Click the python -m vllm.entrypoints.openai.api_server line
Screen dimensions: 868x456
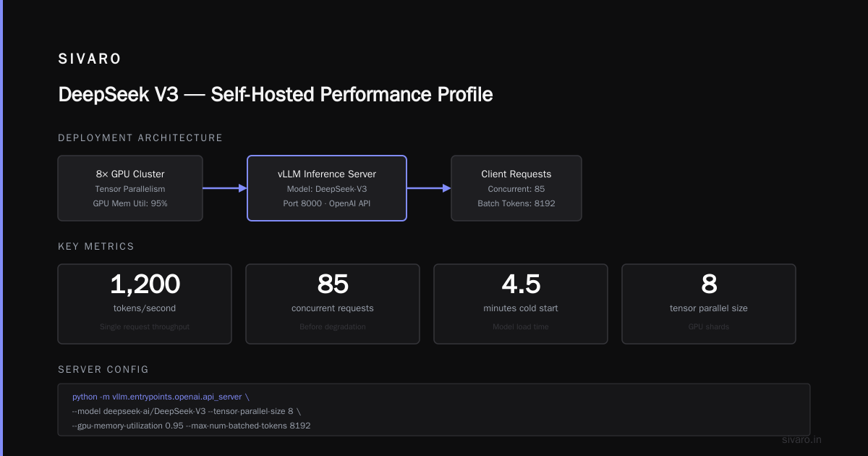161,397
